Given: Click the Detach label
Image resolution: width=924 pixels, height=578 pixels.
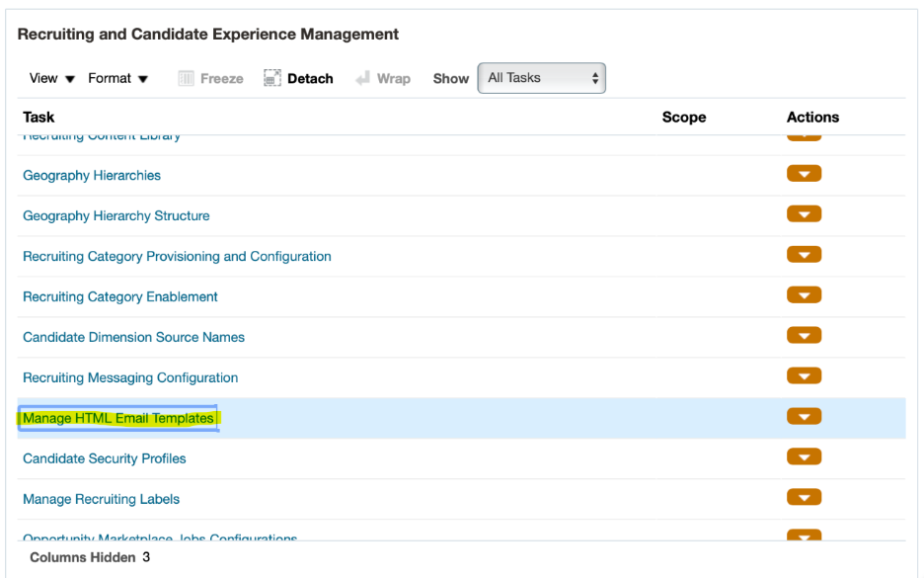Looking at the screenshot, I should pos(310,78).
